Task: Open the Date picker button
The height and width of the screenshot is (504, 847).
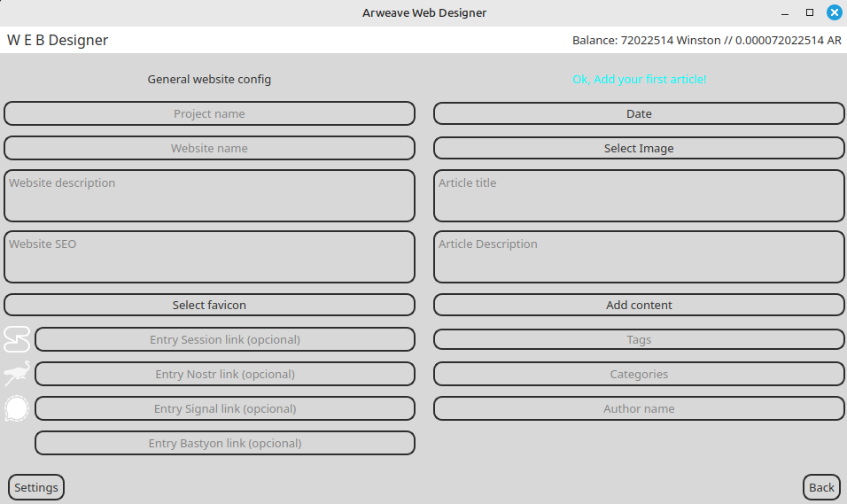Action: (639, 113)
